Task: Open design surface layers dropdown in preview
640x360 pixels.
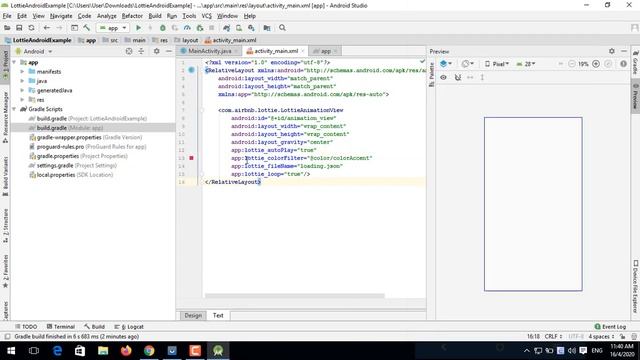Action: (446, 64)
